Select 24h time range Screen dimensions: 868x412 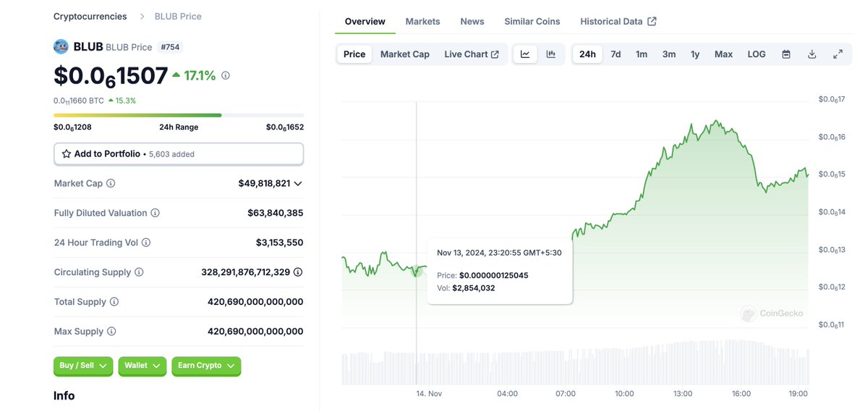(x=587, y=54)
